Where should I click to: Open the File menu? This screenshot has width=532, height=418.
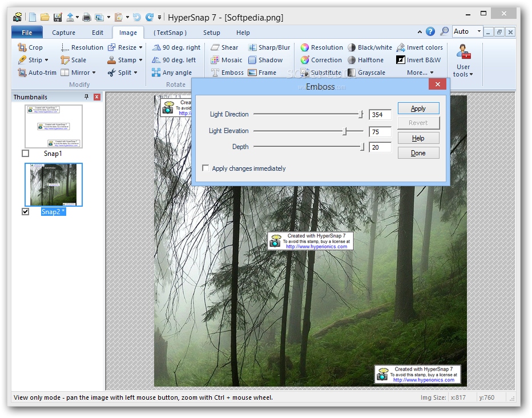click(x=27, y=33)
